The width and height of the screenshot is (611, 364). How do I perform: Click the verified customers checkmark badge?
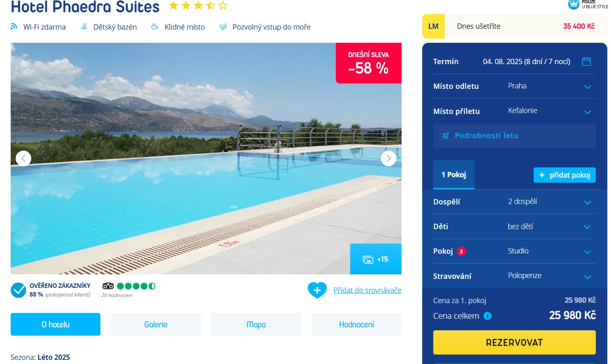coord(19,290)
